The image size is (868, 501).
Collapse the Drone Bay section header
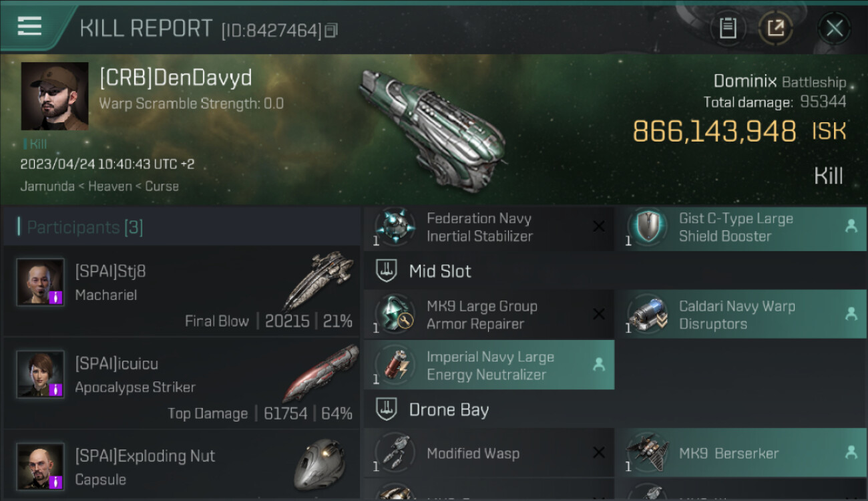(x=616, y=409)
